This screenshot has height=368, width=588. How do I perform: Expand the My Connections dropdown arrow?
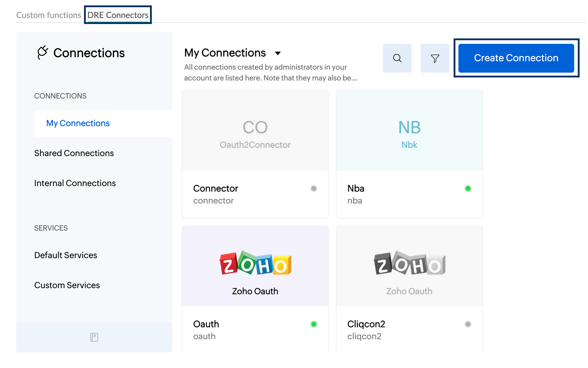click(x=278, y=53)
